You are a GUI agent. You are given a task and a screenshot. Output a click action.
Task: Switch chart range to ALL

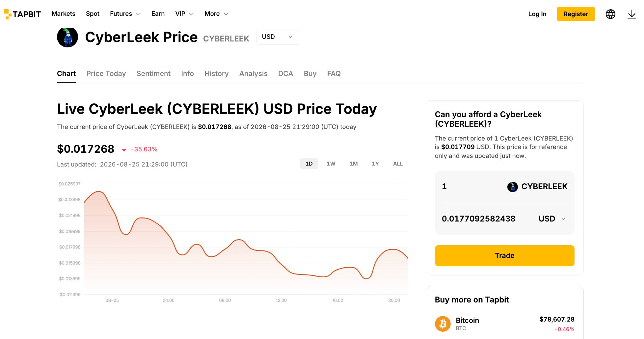(x=398, y=164)
